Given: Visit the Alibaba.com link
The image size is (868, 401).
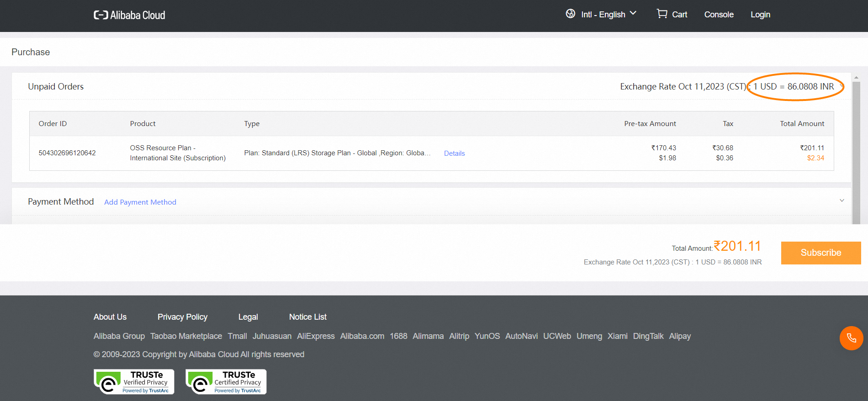Looking at the screenshot, I should coord(362,336).
